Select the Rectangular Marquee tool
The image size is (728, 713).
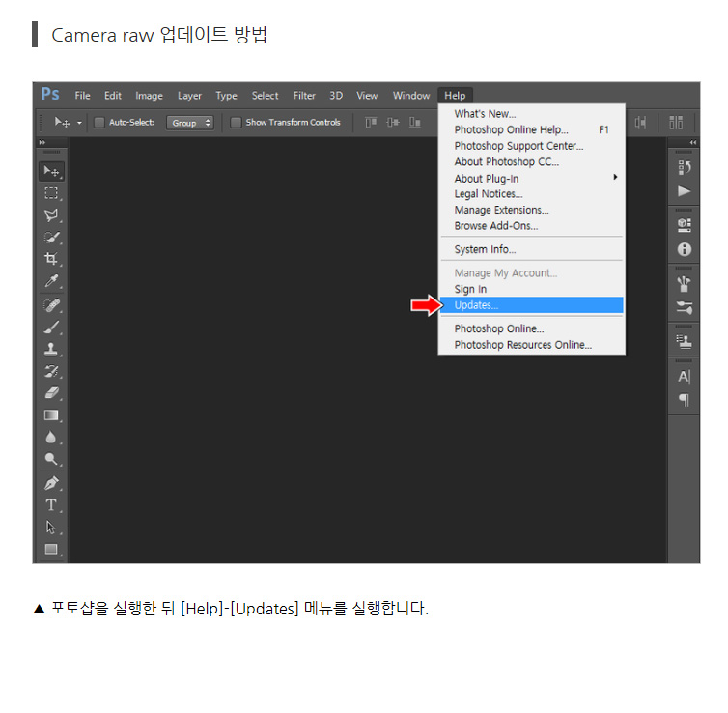[x=51, y=193]
